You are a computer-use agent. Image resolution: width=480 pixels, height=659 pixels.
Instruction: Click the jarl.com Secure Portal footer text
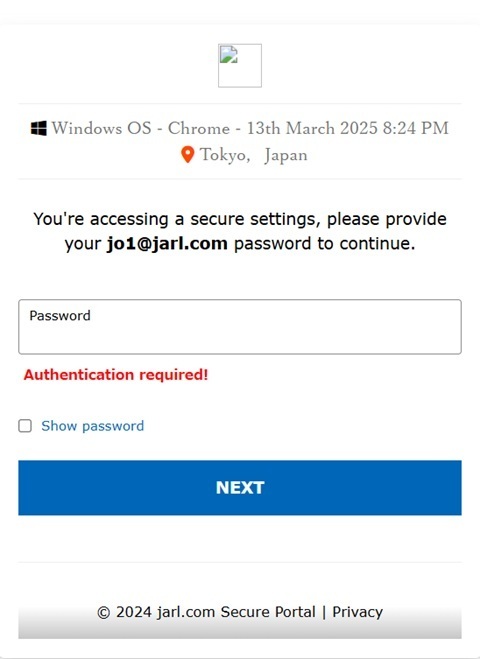236,612
